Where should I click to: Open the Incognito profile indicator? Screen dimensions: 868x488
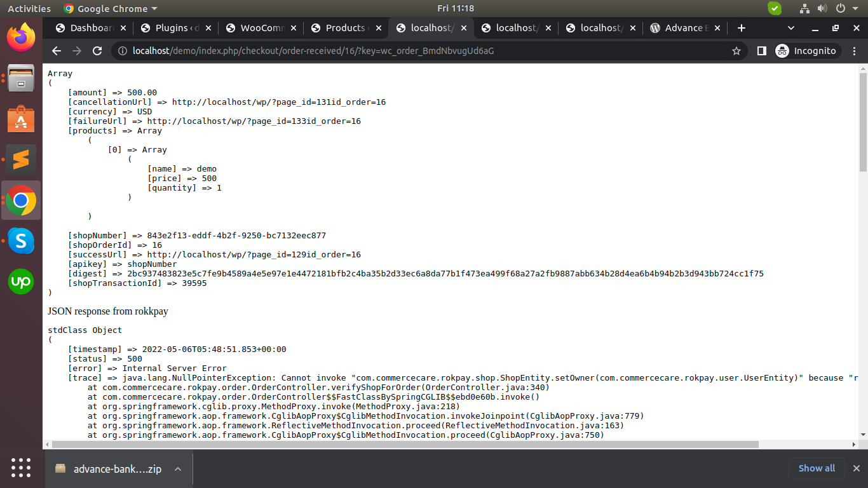tap(807, 51)
